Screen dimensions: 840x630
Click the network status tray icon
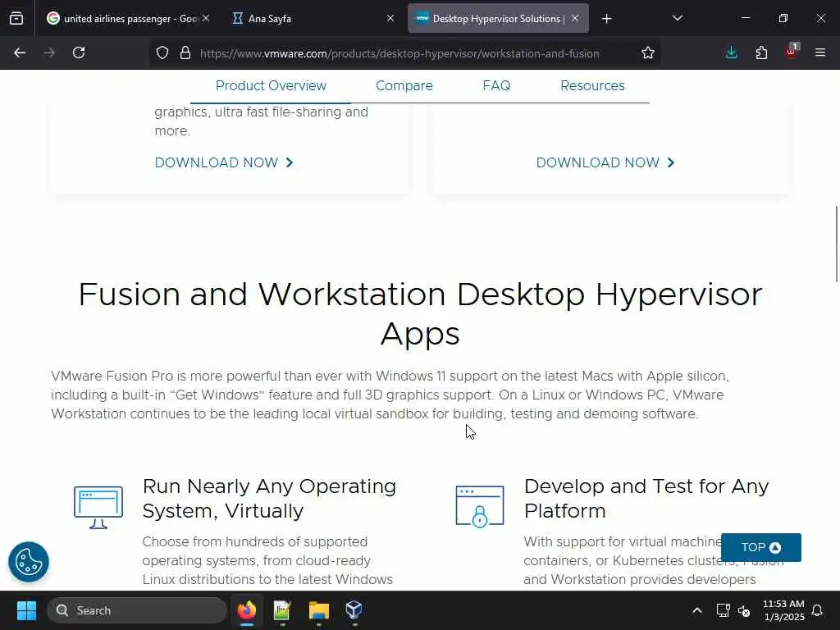(x=724, y=610)
